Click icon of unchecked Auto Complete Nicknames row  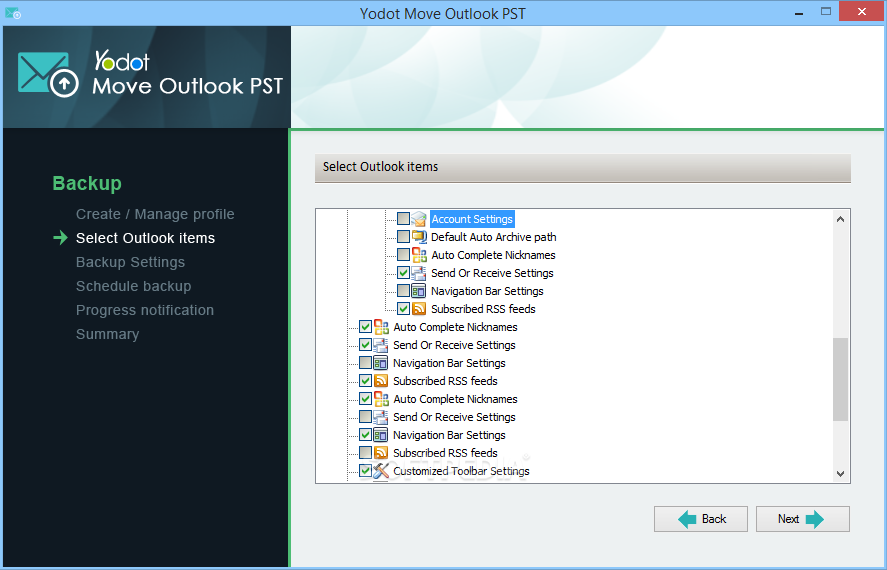[x=419, y=255]
